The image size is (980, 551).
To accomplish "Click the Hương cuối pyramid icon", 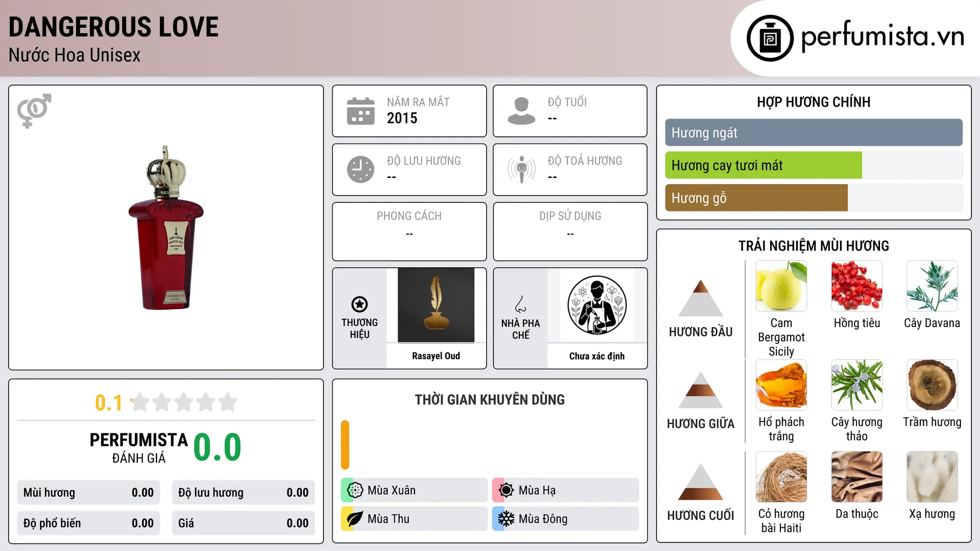I will pos(701,482).
